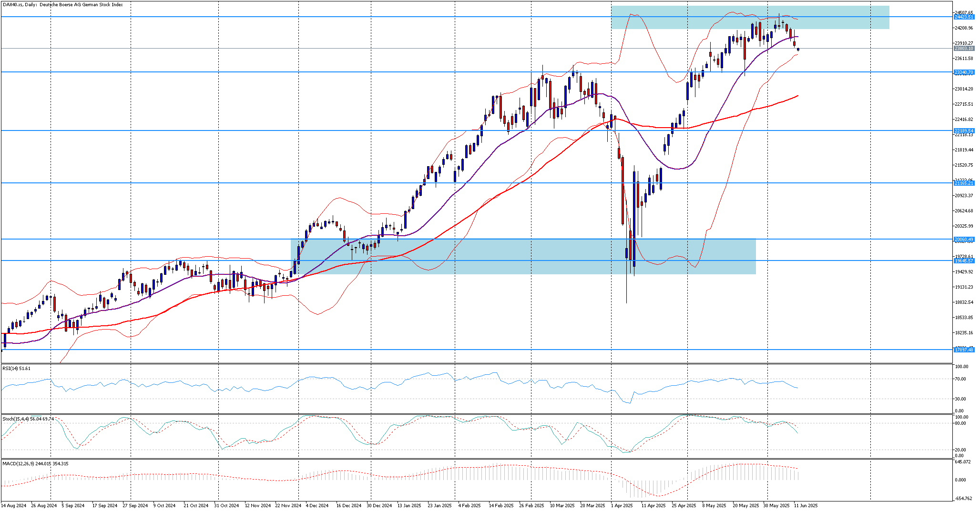980x511 pixels.
Task: Click the Stoch(15,4,4) indicator label
Action: click(28, 419)
